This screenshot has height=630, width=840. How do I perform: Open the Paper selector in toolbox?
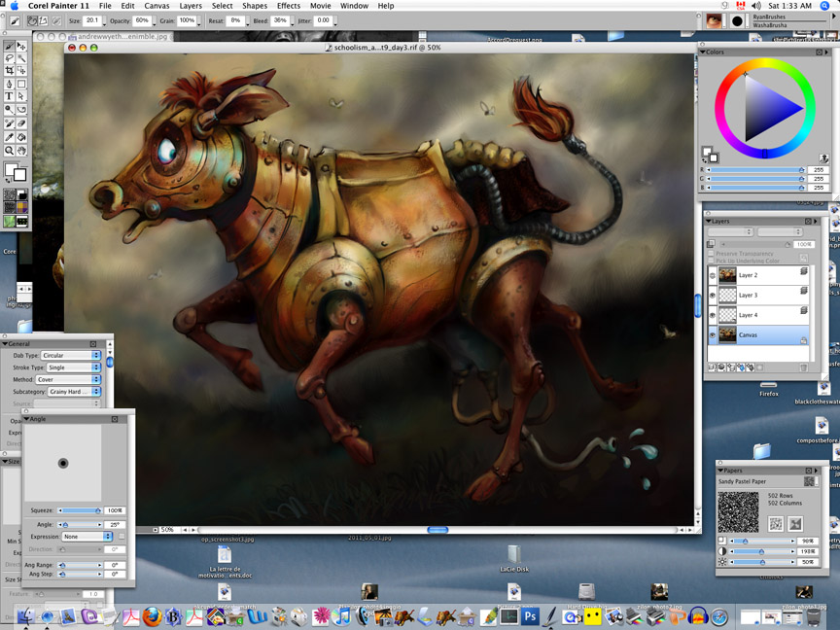click(x=10, y=194)
